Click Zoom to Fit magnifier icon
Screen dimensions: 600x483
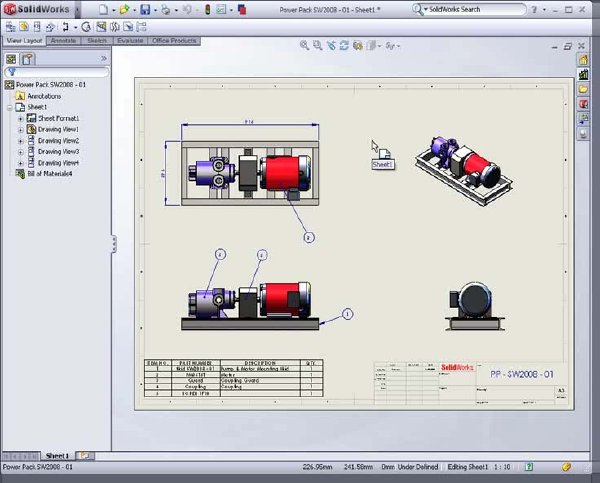[304, 46]
